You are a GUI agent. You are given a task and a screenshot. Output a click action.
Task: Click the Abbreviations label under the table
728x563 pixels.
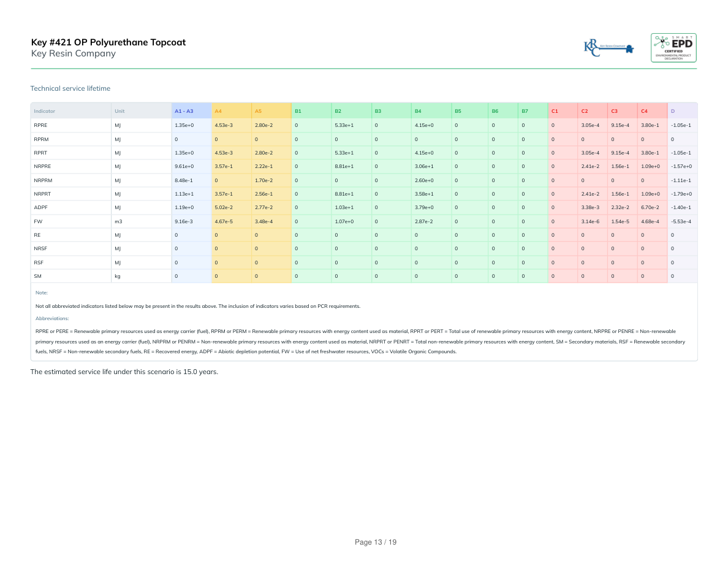52,318
